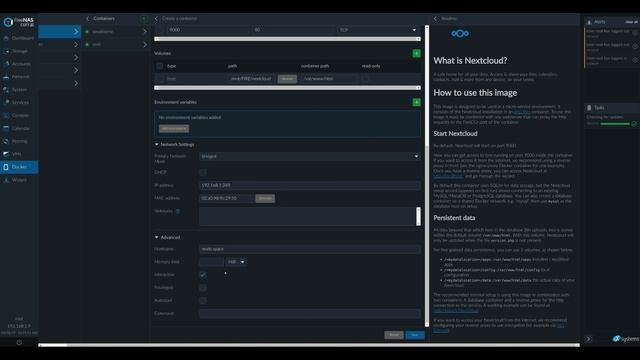The height and width of the screenshot is (360, 640).
Task: Open the Primary Network Mode dropdown
Action: 309,156
